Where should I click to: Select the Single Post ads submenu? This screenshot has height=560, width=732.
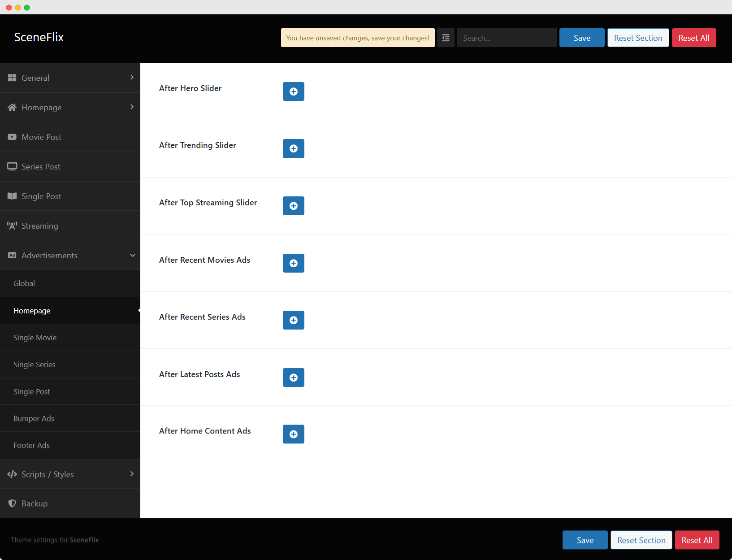coord(70,391)
